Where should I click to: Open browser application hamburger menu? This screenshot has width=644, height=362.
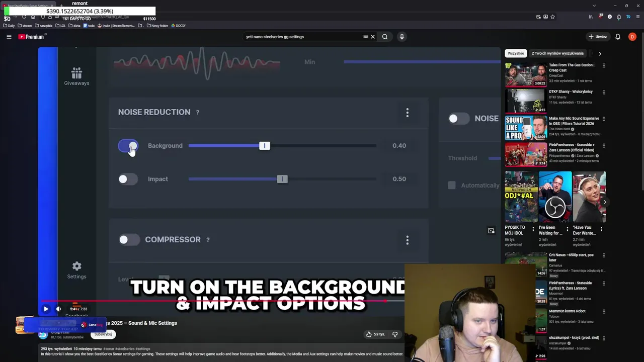tap(637, 17)
